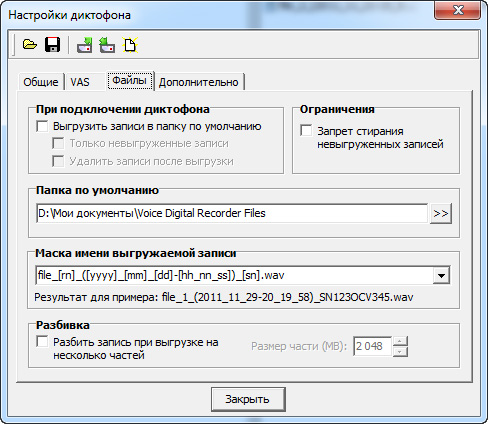The image size is (488, 424).
Task: Open settings file with the folder icon
Action: [30, 44]
